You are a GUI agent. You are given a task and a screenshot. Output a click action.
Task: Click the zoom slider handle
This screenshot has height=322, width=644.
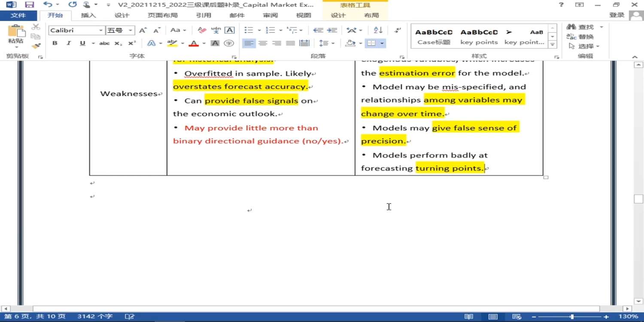click(x=572, y=317)
